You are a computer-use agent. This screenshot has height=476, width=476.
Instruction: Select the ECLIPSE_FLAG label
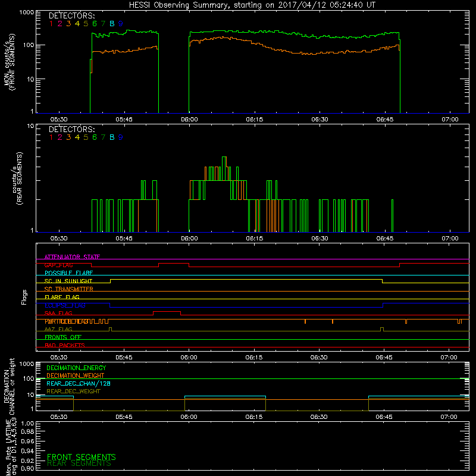pos(65,305)
